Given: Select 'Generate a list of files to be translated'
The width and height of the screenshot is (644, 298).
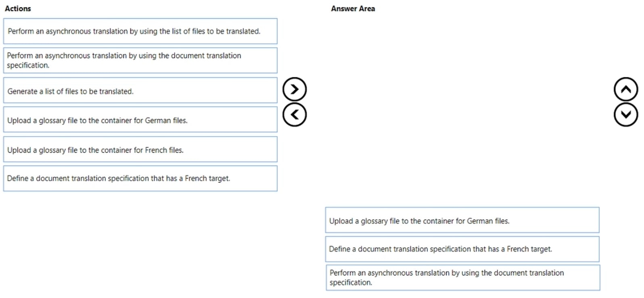Looking at the screenshot, I should click(x=140, y=90).
